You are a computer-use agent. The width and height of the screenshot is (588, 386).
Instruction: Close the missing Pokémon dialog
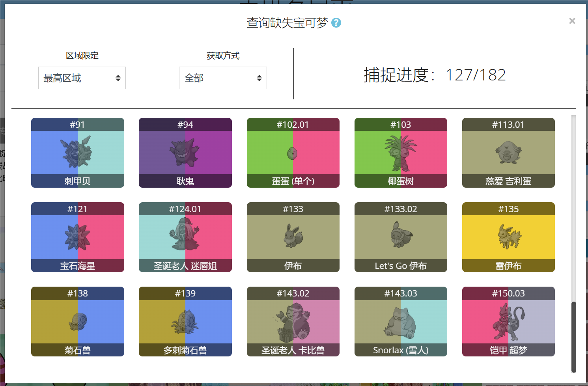click(x=572, y=21)
